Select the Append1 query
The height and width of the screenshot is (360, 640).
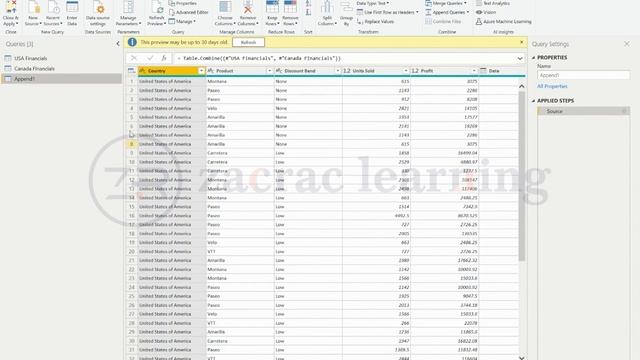(x=61, y=79)
